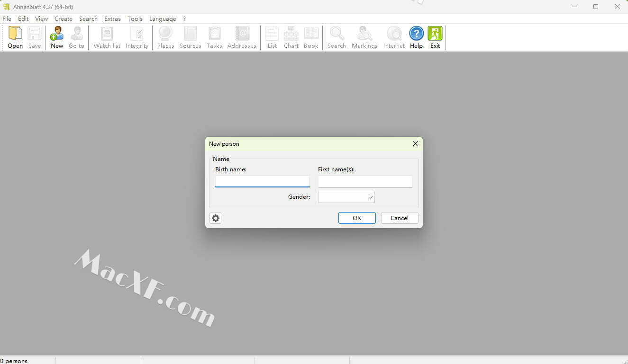The width and height of the screenshot is (628, 364).
Task: Click the Places globe toolbar icon
Action: coord(165,34)
